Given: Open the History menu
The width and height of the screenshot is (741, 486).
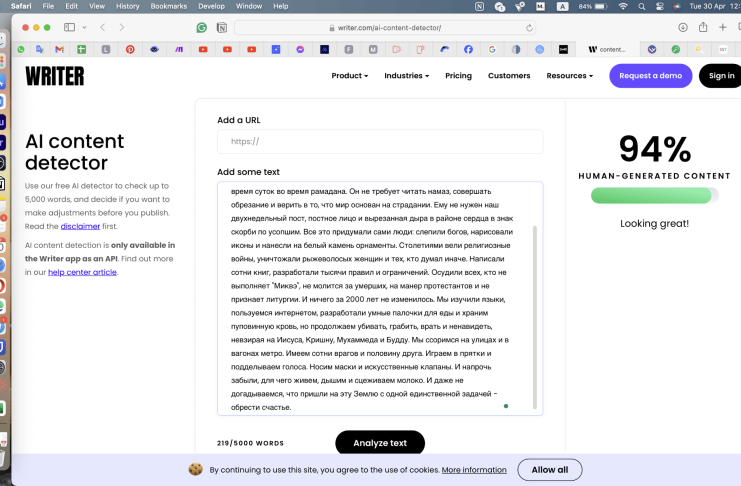Looking at the screenshot, I should 128,6.
